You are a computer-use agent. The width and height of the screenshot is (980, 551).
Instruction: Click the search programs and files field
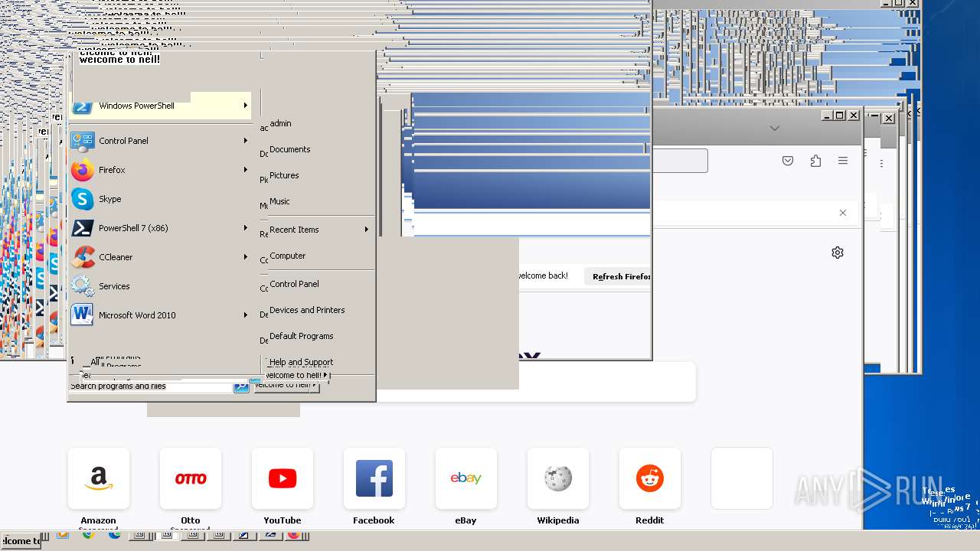click(151, 386)
